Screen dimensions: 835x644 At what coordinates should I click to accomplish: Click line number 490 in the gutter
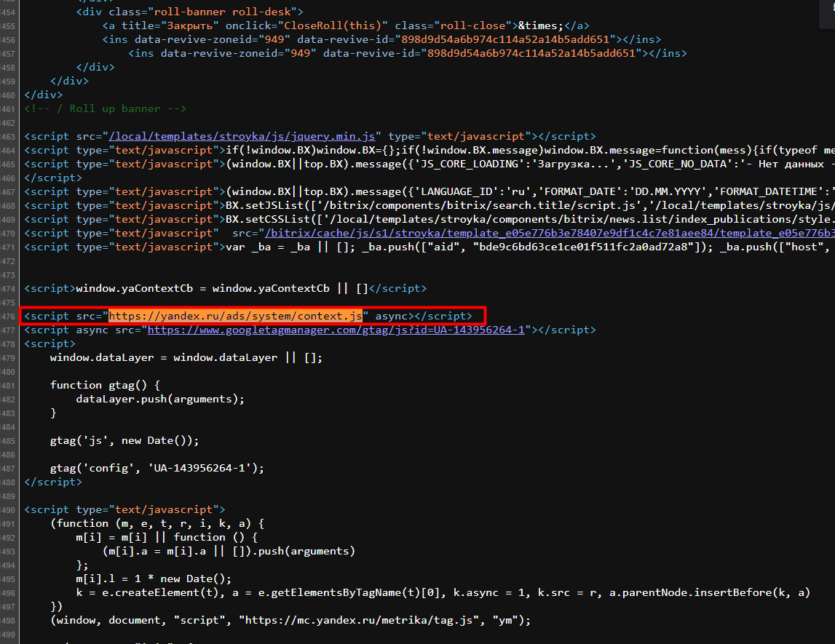(9, 510)
